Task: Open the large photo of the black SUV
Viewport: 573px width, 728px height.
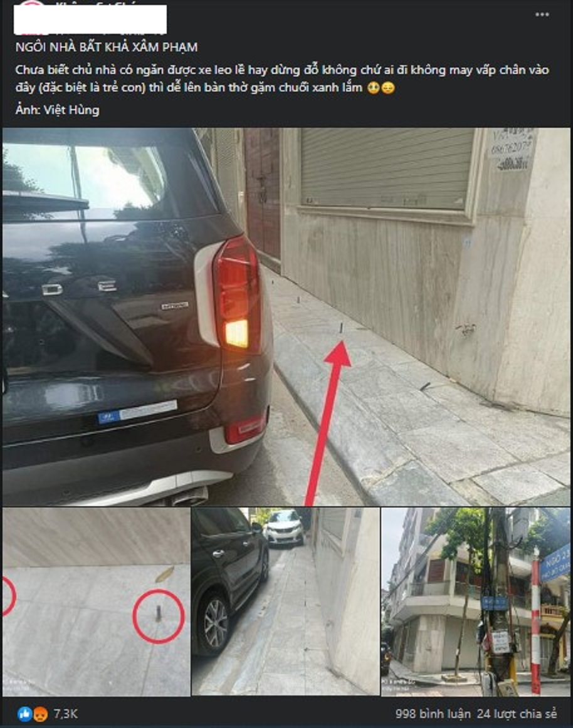Action: (x=286, y=316)
